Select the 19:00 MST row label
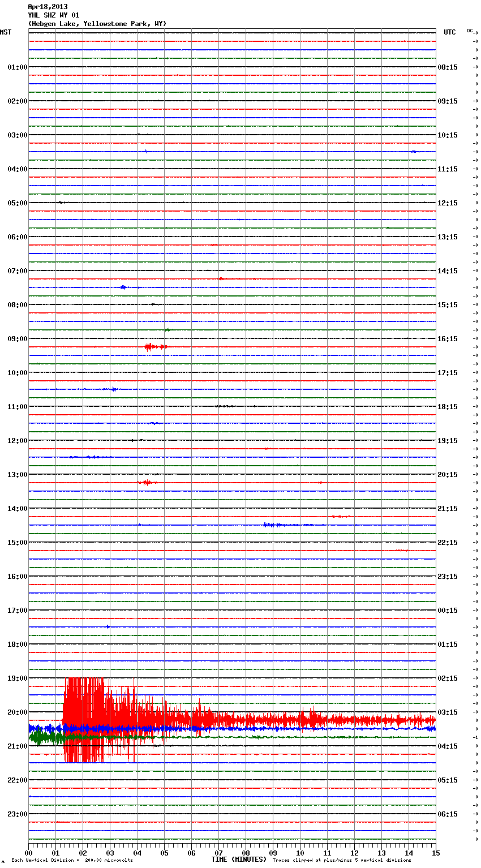The height and width of the screenshot is (868, 481). point(17,678)
